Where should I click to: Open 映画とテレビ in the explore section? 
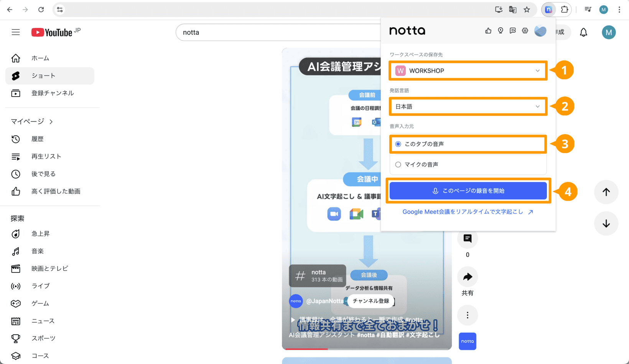click(50, 269)
